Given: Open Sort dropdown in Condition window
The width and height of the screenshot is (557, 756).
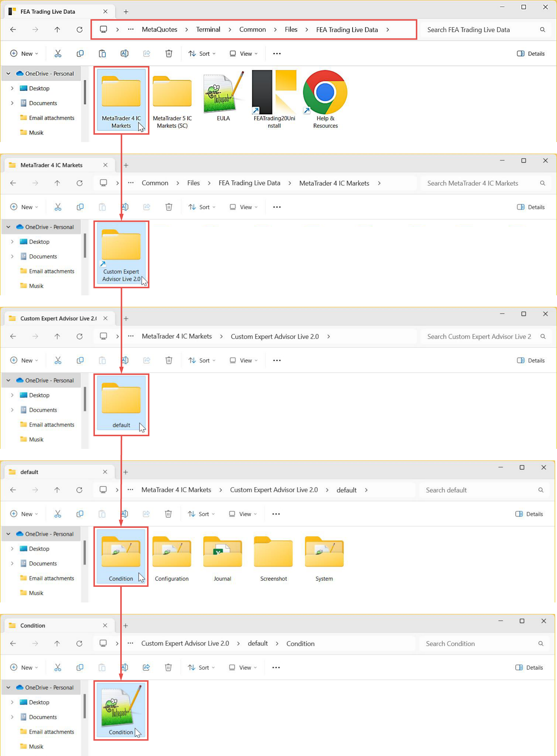Looking at the screenshot, I should coord(201,667).
